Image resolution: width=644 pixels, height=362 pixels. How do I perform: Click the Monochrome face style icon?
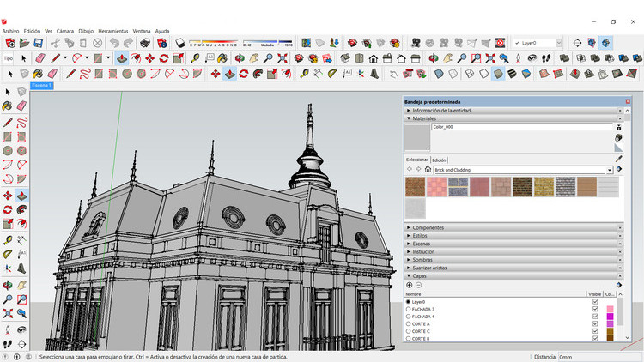[x=526, y=74]
